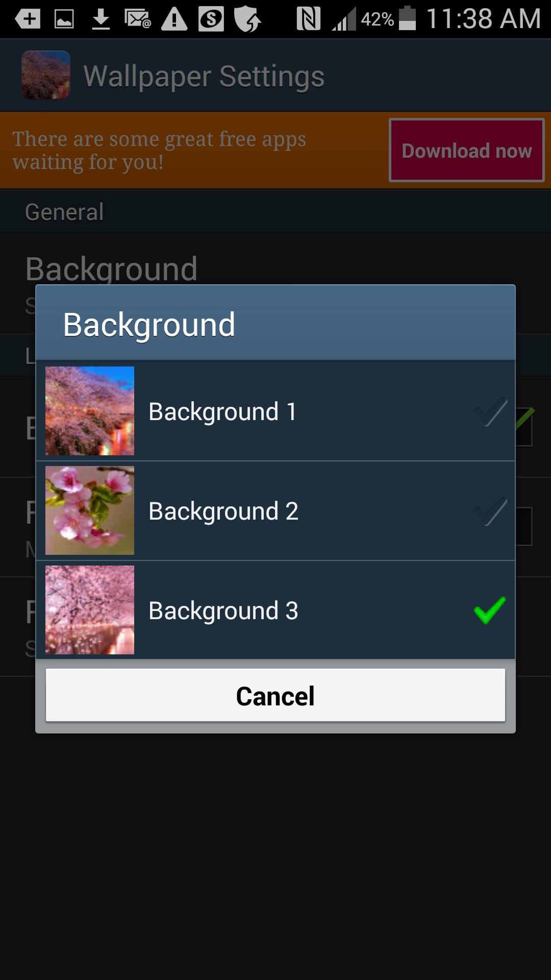Tap the email notification icon
The width and height of the screenshot is (551, 980).
pos(138,19)
